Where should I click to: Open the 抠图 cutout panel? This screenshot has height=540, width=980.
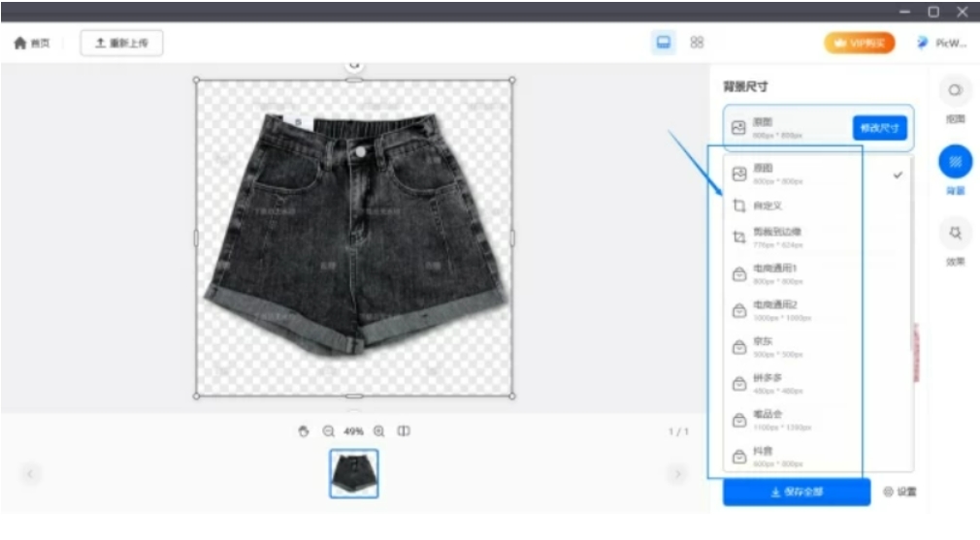955,99
